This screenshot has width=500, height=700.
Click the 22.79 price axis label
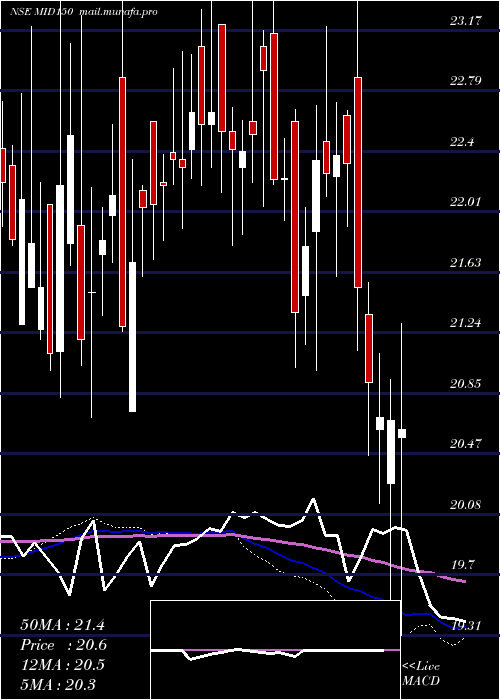click(x=465, y=81)
